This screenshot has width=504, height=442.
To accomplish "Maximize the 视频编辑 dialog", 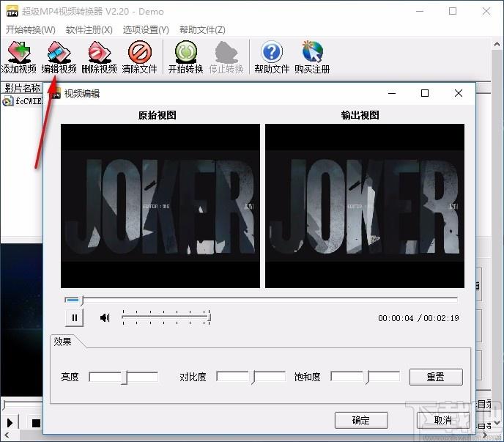I will click(425, 93).
